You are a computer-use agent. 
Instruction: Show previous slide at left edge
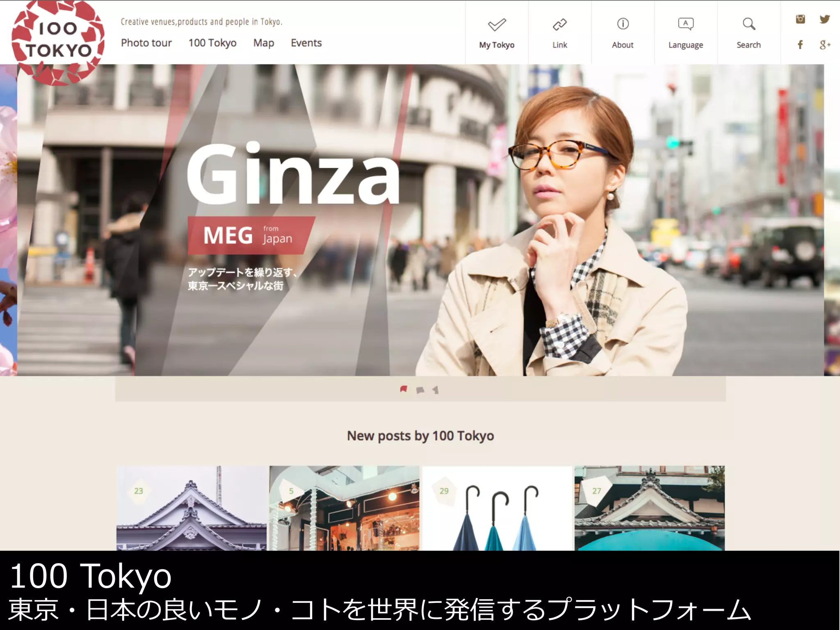click(x=8, y=220)
